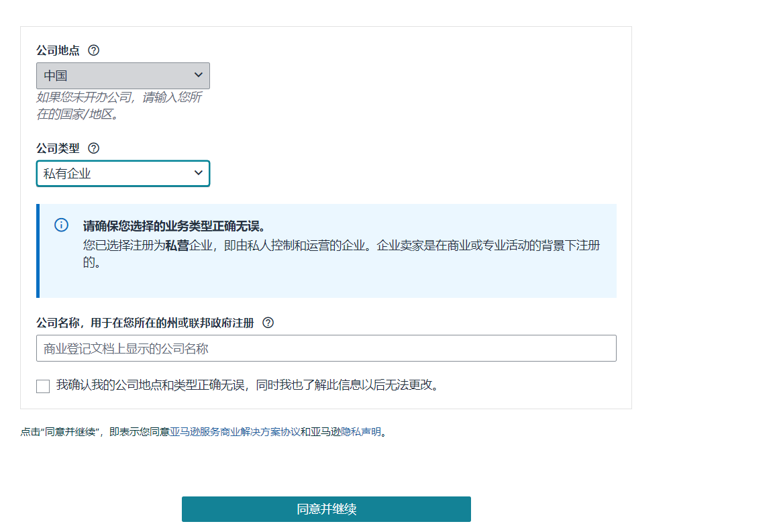Image resolution: width=777 pixels, height=532 pixels.
Task: Click the chevron arrow on the 私有企业 selector
Action: [x=198, y=173]
